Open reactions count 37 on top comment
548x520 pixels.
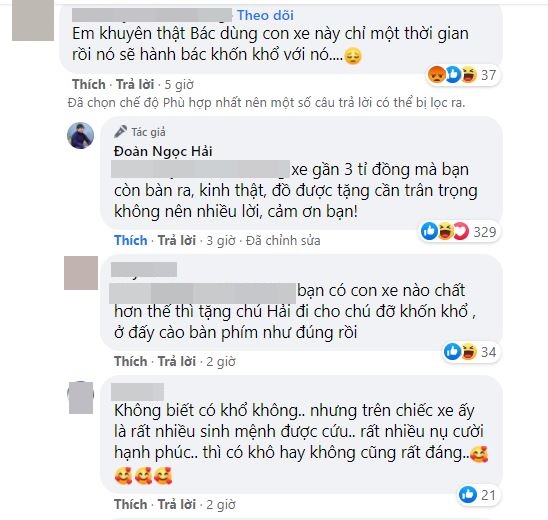pyautogui.click(x=488, y=75)
